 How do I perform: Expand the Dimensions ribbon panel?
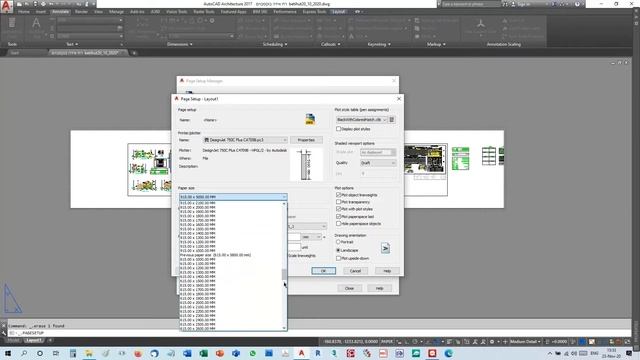tap(179, 44)
